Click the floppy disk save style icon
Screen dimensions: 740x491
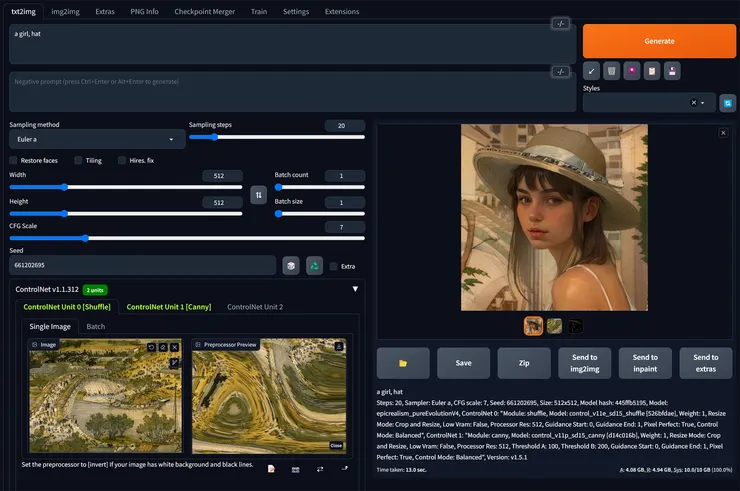[x=673, y=70]
